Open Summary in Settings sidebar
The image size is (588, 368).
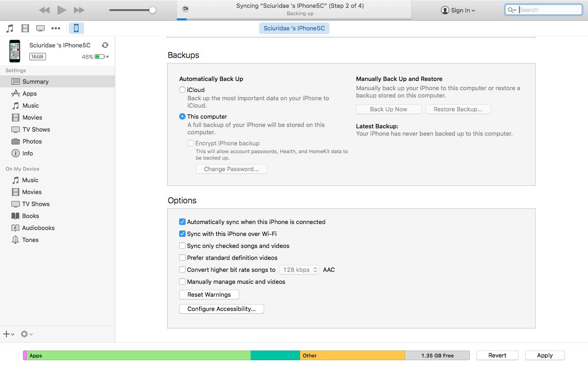click(57, 81)
